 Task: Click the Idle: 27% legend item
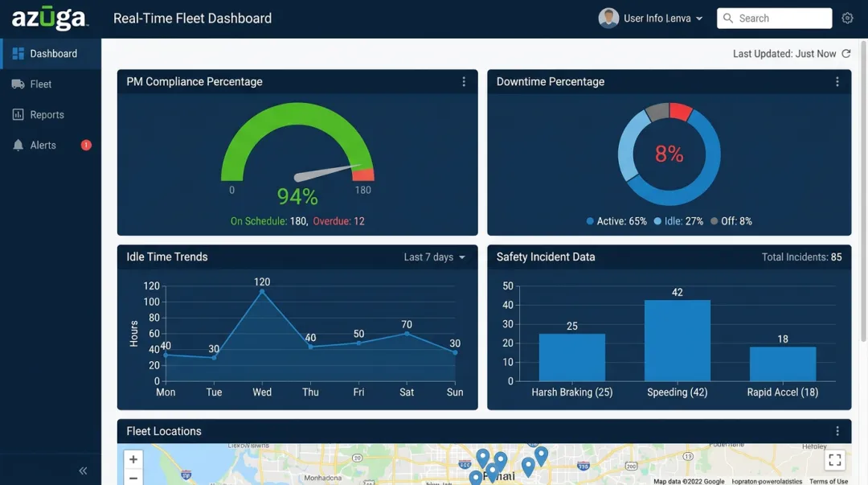coord(678,221)
